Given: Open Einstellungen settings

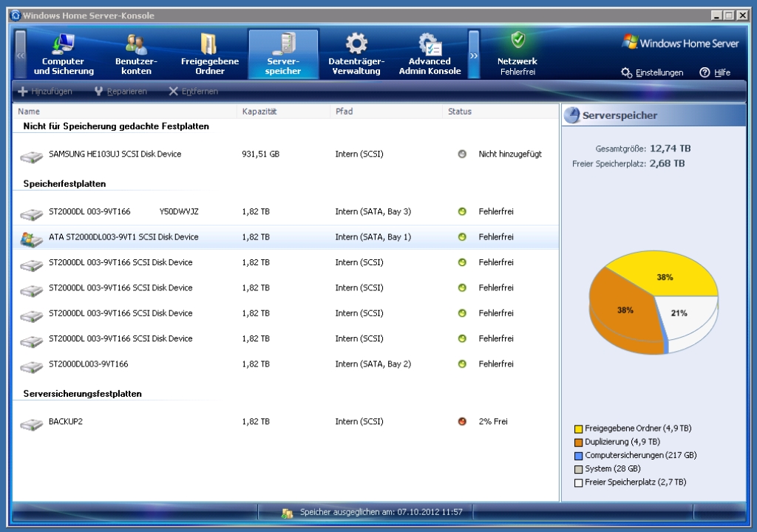Looking at the screenshot, I should 652,72.
